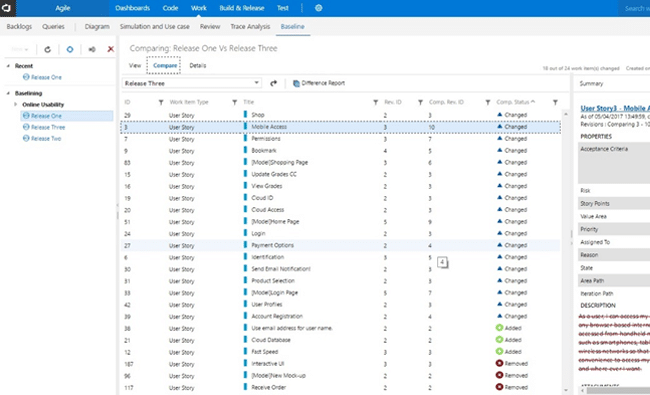Select the Bookmark row title
650x395 pixels.
264,150
